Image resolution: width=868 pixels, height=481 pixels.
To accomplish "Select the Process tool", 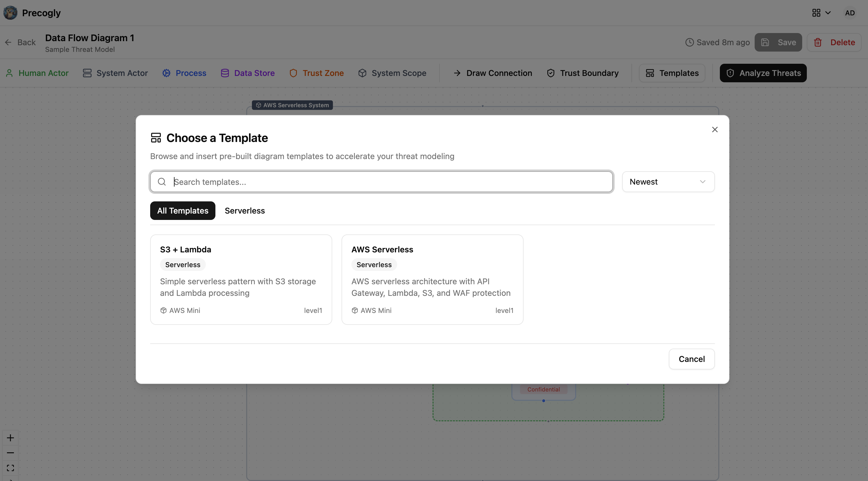I will [x=184, y=73].
